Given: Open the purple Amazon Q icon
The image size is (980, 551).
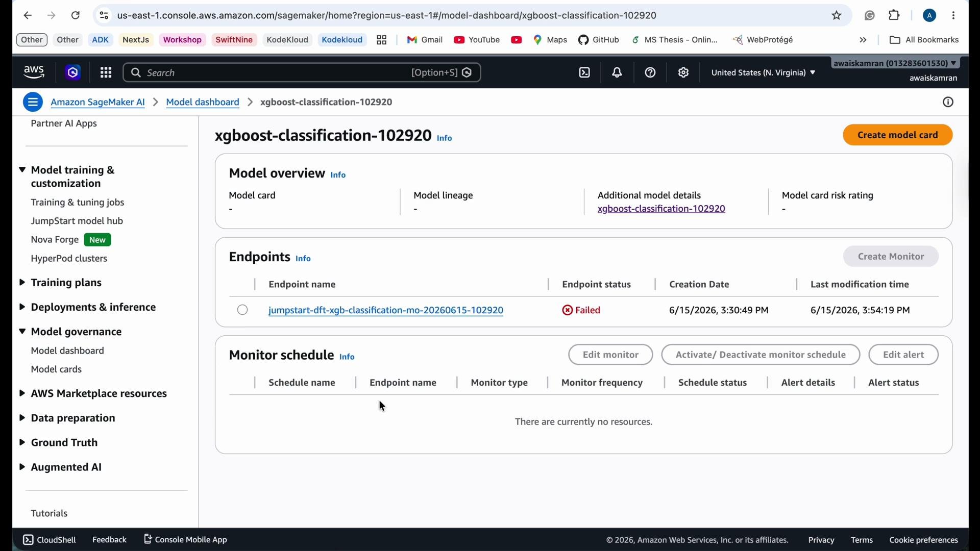Looking at the screenshot, I should point(73,73).
